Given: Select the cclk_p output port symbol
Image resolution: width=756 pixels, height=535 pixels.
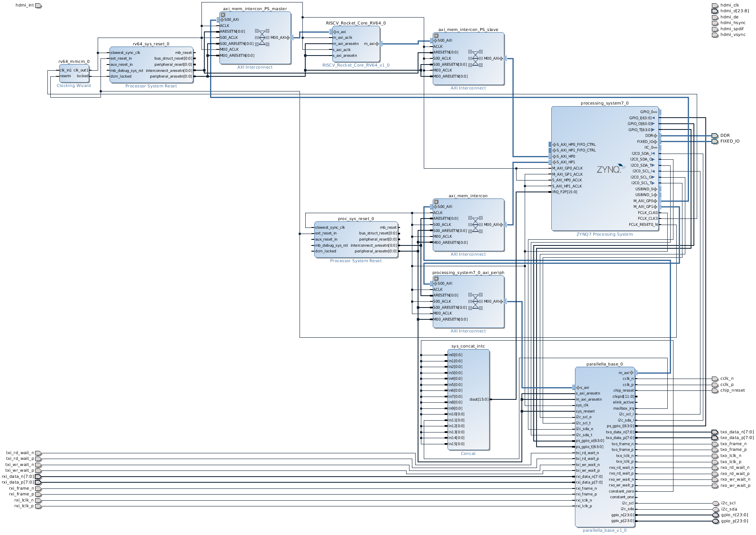Looking at the screenshot, I should click(x=715, y=385).
